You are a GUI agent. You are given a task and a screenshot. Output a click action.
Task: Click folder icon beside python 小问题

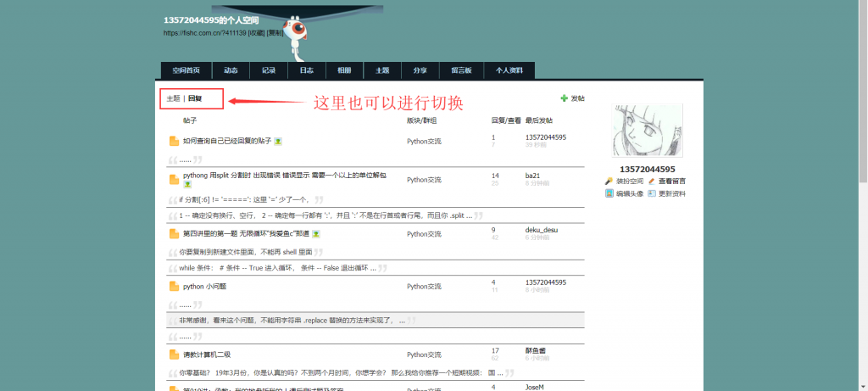click(x=174, y=287)
